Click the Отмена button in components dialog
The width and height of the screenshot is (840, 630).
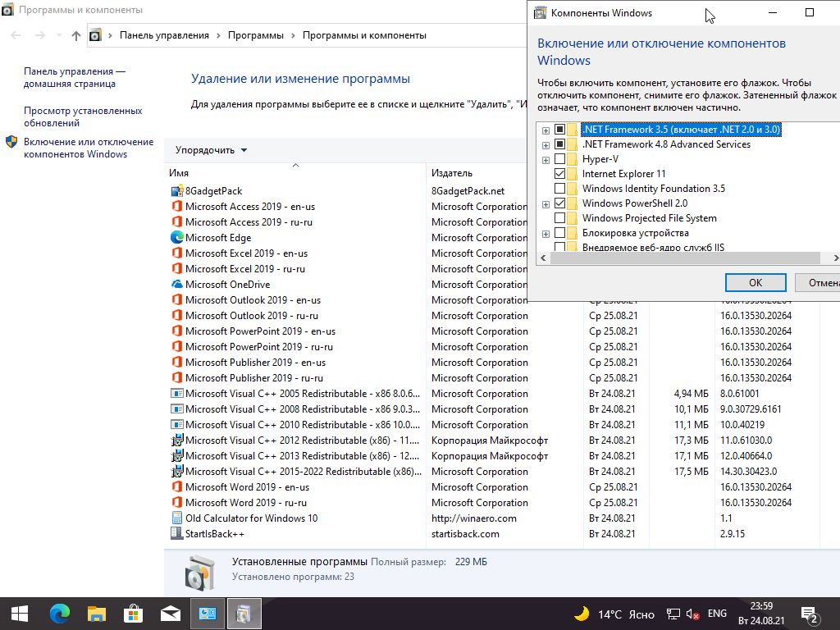click(819, 283)
